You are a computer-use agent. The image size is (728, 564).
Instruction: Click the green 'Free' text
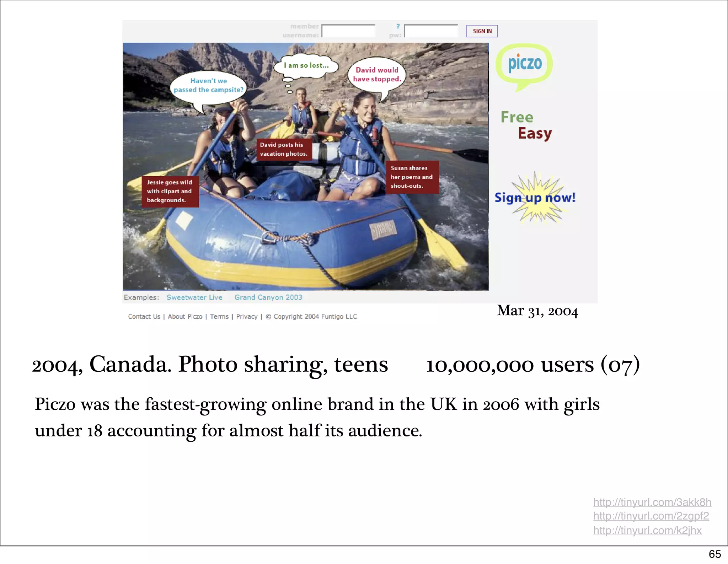[517, 117]
